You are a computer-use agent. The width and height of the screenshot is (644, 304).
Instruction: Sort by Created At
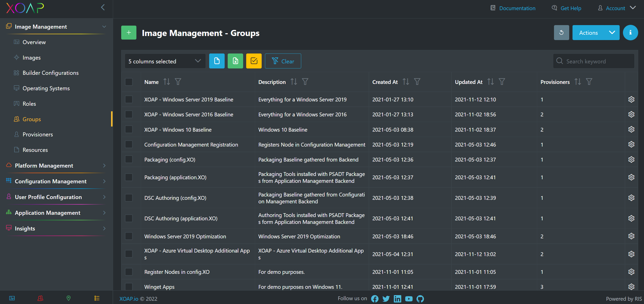click(x=406, y=82)
